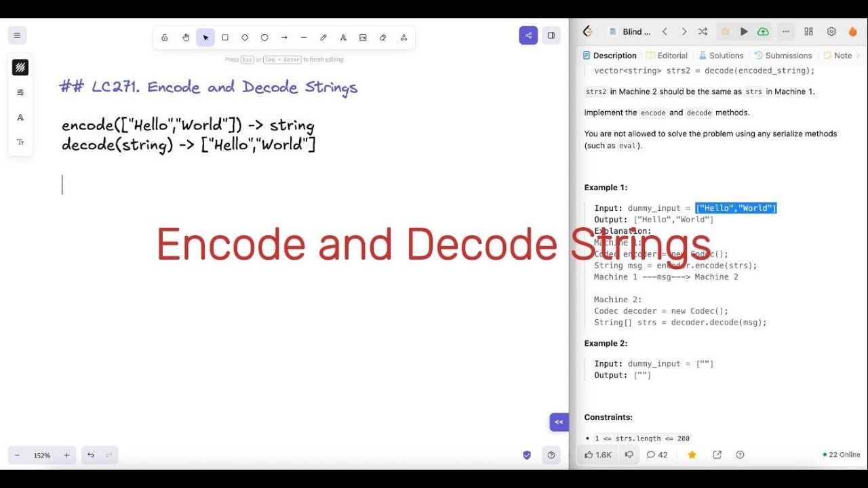
Task: Select the Insert image tool
Action: coord(363,37)
